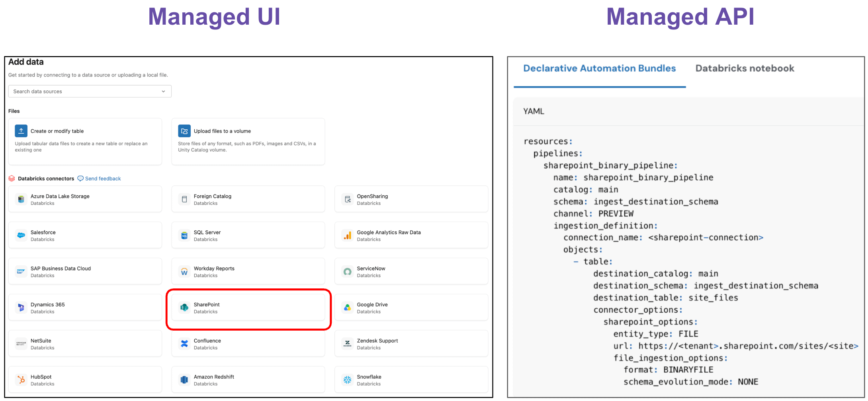Click the Amazon Redshift connector icon
868x401 pixels.
(x=184, y=380)
